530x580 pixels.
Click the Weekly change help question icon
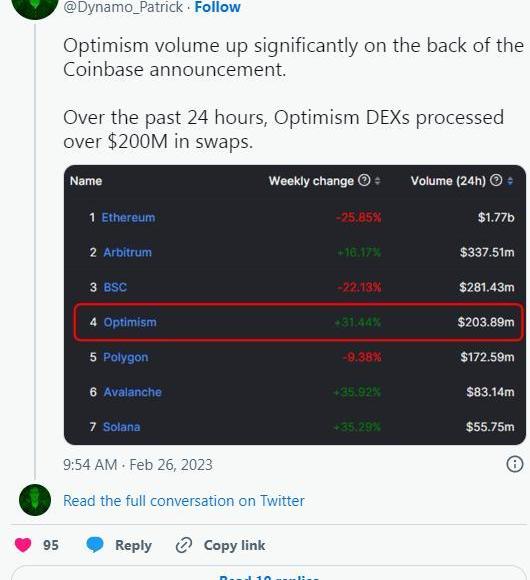point(364,181)
